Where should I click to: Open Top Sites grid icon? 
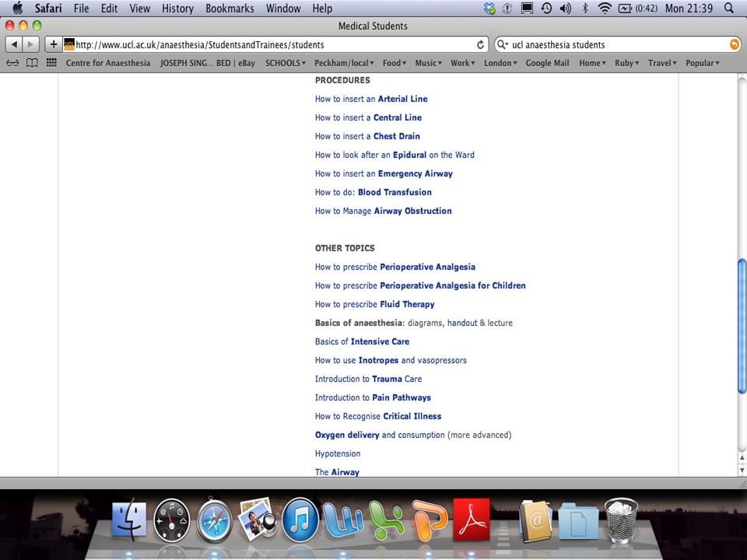(x=51, y=63)
